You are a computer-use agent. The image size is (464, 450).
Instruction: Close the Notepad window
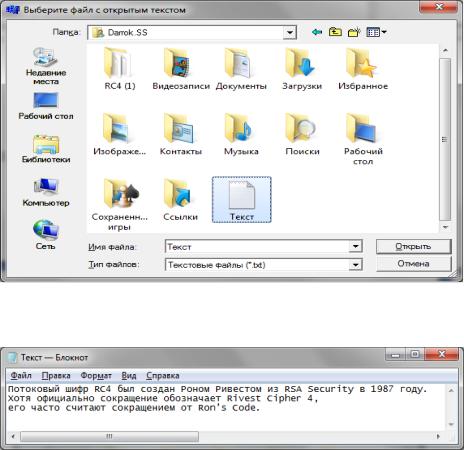coord(442,355)
